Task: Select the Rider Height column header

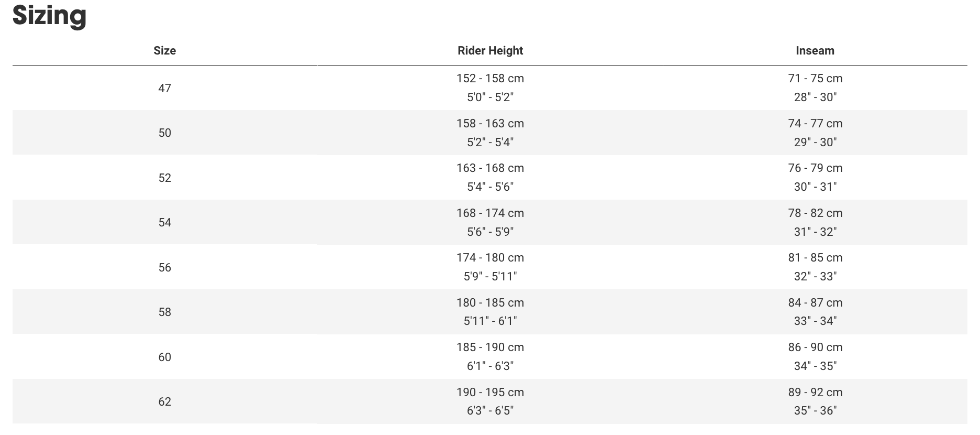Action: [x=490, y=51]
